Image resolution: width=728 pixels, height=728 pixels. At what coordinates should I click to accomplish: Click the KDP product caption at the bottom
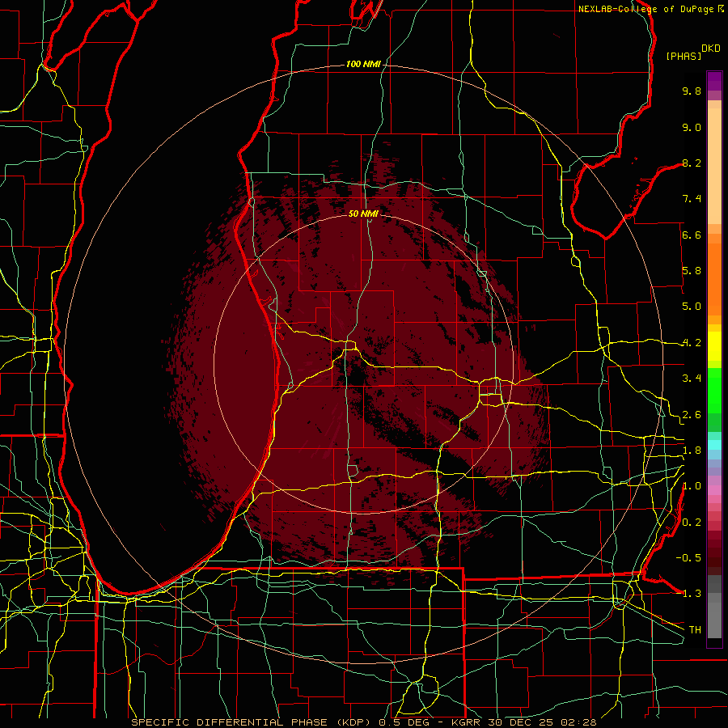point(364,722)
